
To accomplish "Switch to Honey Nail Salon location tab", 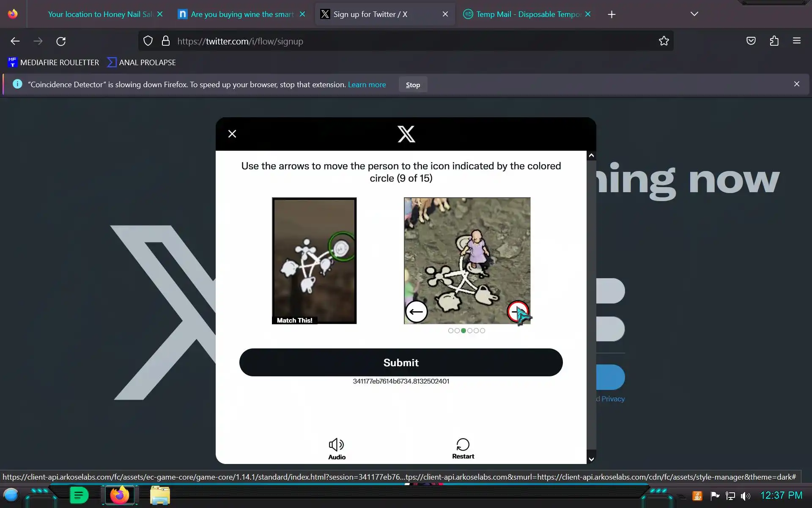I will point(99,14).
